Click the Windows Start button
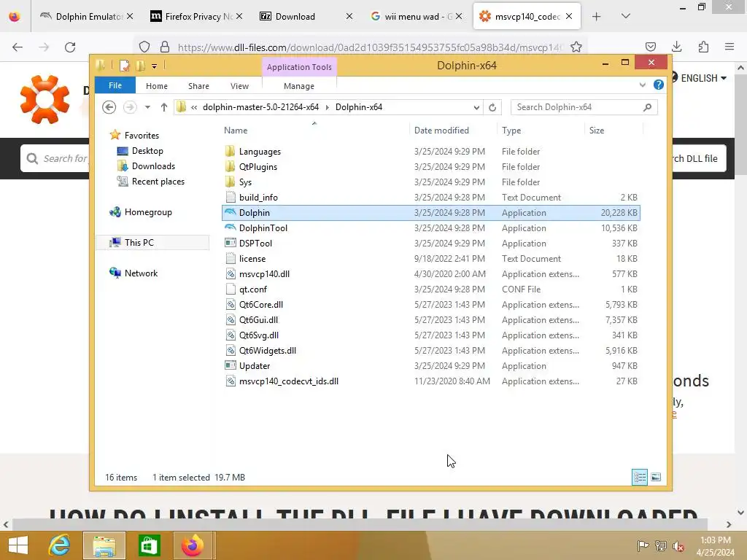 click(x=18, y=545)
